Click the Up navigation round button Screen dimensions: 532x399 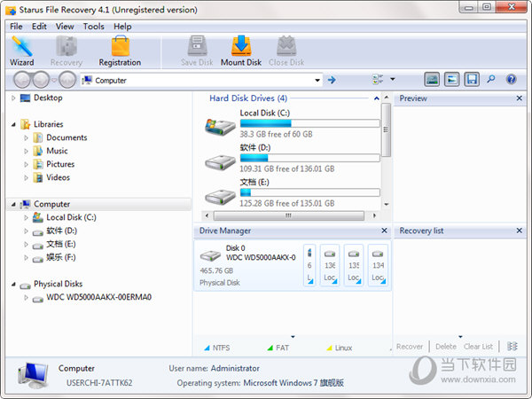point(67,80)
